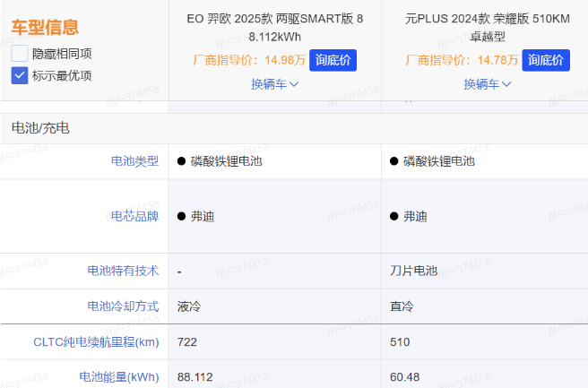The image size is (588, 388).
Task: Click the 元PLUS 2024款 model title
Action: [x=488, y=28]
